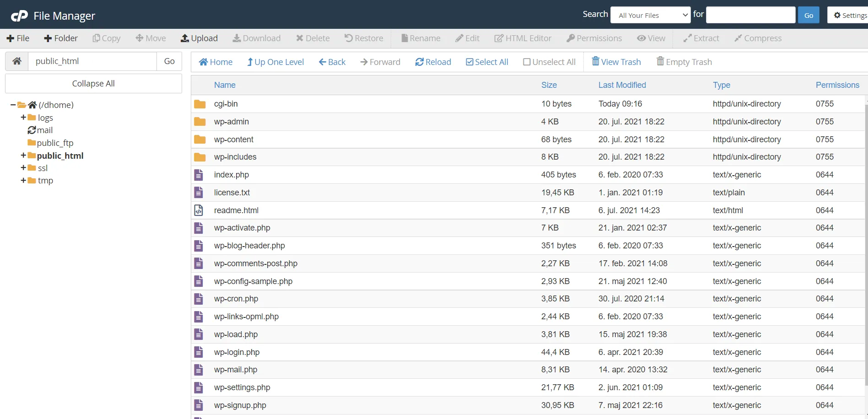The image size is (868, 419).
Task: Click the Rename toolbar item
Action: click(421, 38)
